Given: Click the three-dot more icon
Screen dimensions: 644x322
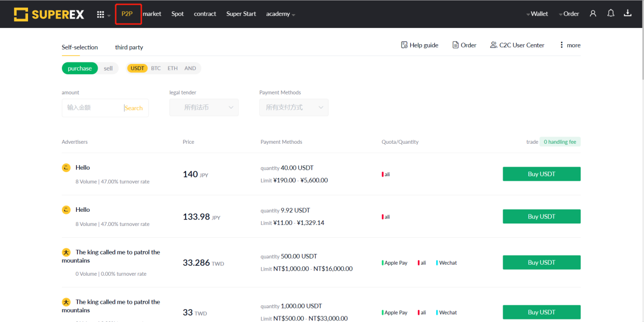Looking at the screenshot, I should tap(562, 45).
